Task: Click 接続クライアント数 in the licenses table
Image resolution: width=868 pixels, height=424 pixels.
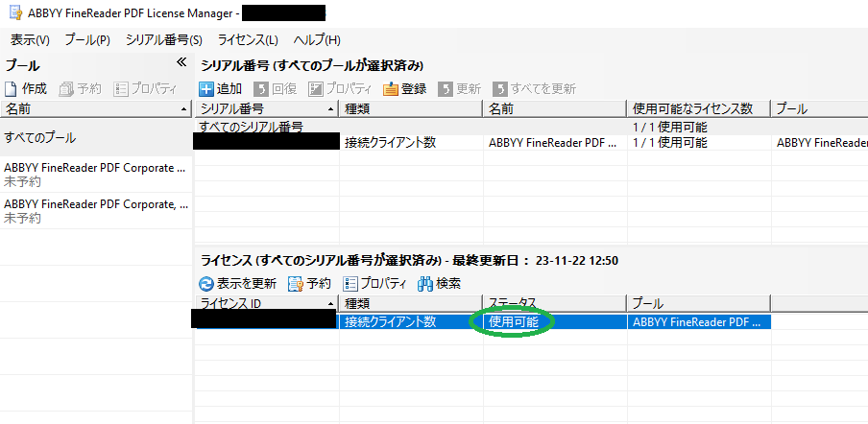Action: (390, 322)
